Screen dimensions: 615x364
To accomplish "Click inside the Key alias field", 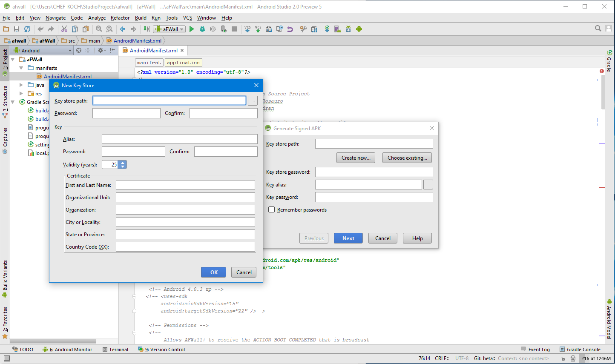I will [x=368, y=184].
